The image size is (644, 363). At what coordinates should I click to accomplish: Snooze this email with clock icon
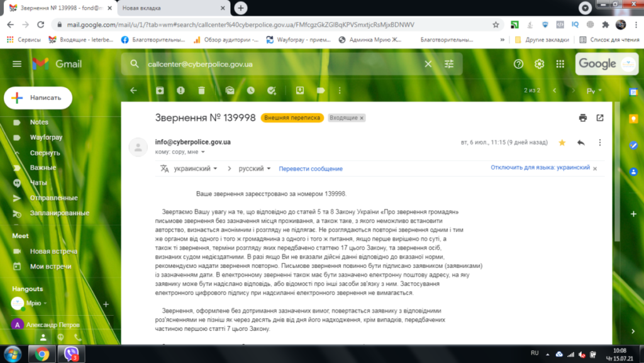pos(250,91)
